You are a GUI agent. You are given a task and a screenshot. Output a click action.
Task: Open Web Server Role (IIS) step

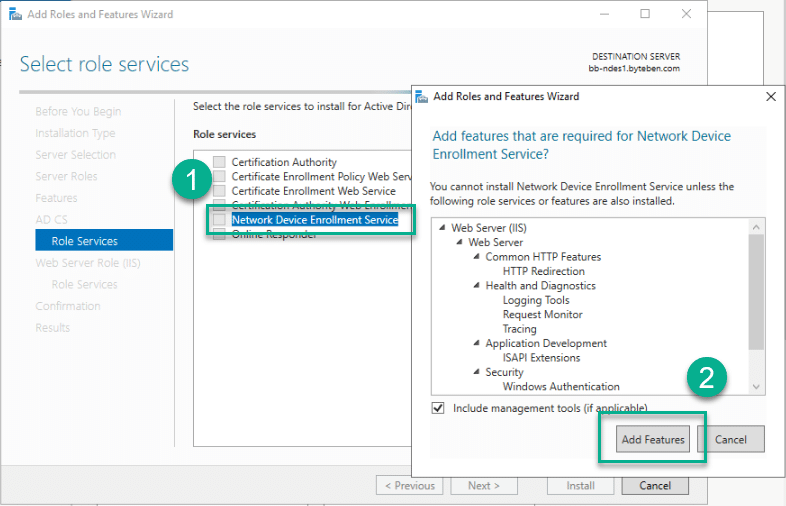88,262
